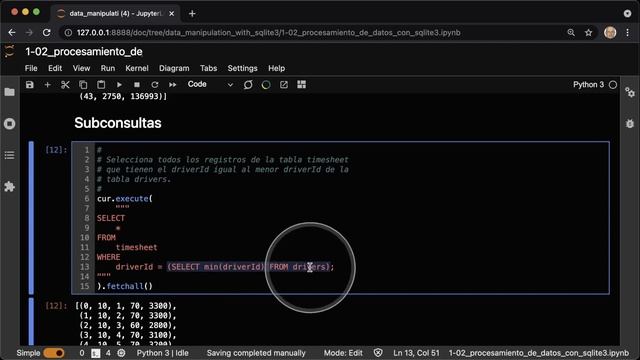Open the Settings menu

coord(242,68)
